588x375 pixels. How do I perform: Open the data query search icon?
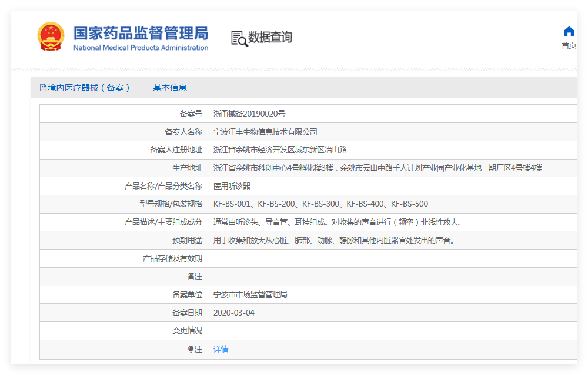point(239,38)
